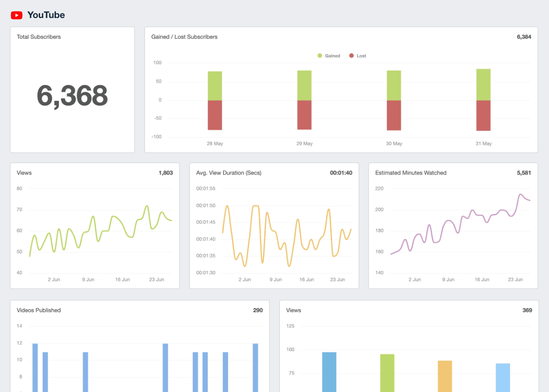
Task: Click the red YouTube play button logo
Action: [16, 15]
